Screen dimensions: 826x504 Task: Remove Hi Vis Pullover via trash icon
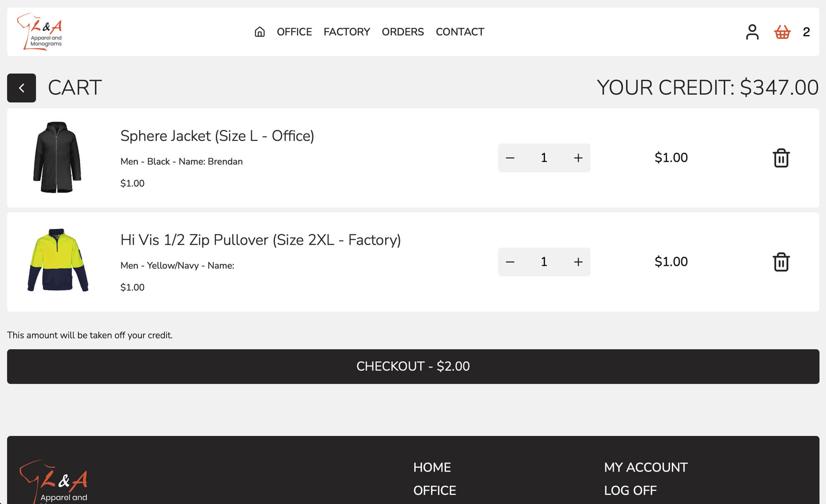(x=781, y=262)
